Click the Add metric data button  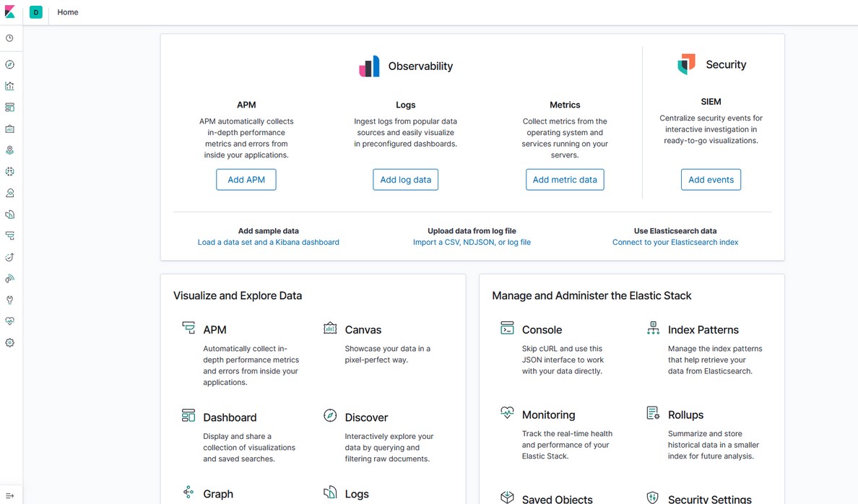(x=565, y=180)
